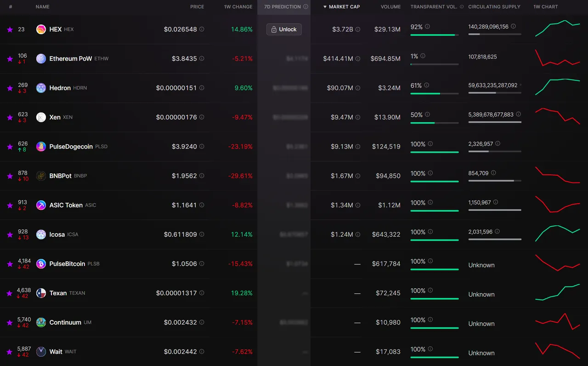Image resolution: width=588 pixels, height=366 pixels.
Task: Open the Icosa coin logo
Action: click(41, 234)
